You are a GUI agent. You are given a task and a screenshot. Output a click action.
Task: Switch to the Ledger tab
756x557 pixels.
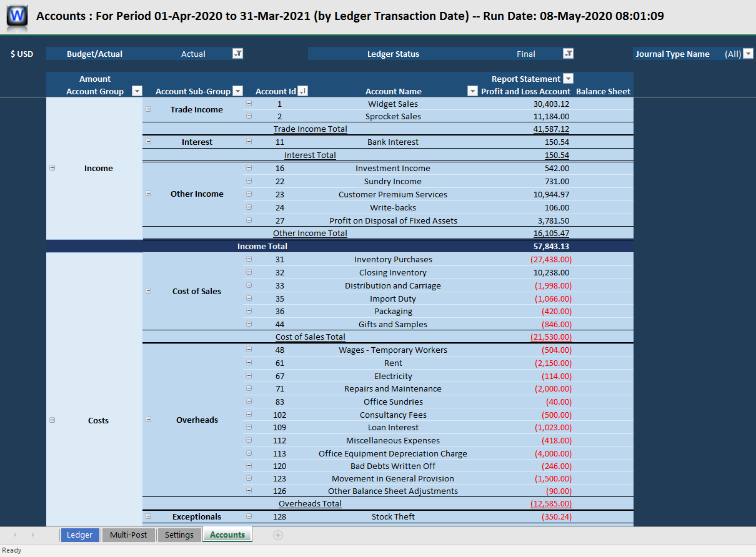click(x=79, y=535)
